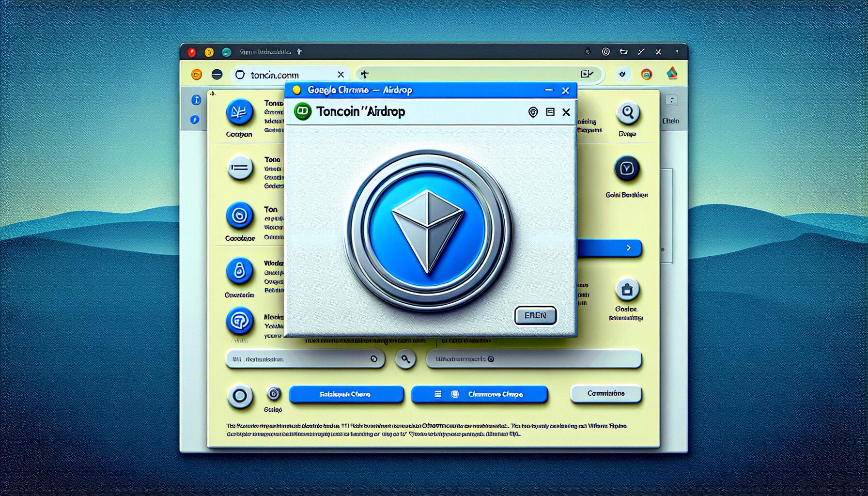Click the cup-shaped icon in the dark title bar

click(623, 51)
